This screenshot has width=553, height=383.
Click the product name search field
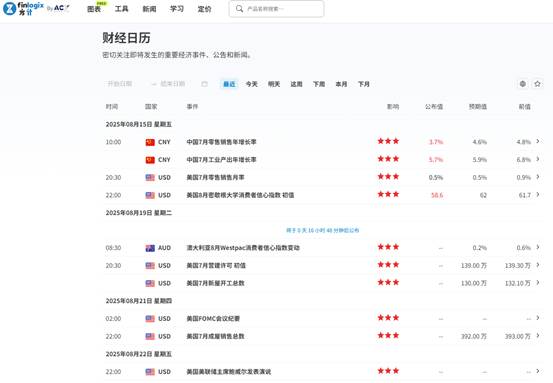click(276, 9)
